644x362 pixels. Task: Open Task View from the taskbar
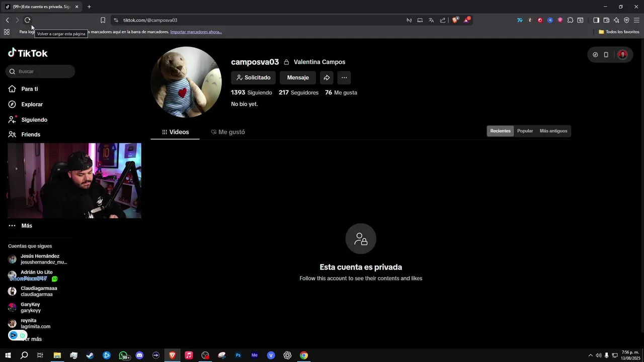pos(40,355)
